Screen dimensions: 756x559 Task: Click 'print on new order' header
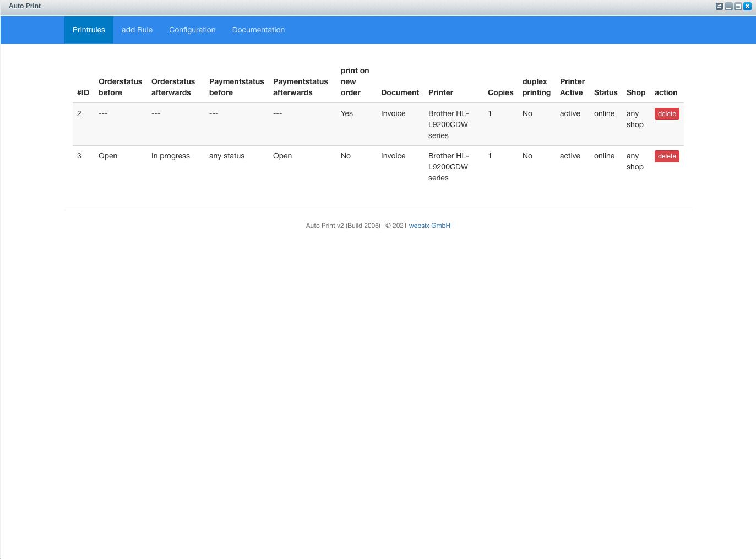pos(355,81)
